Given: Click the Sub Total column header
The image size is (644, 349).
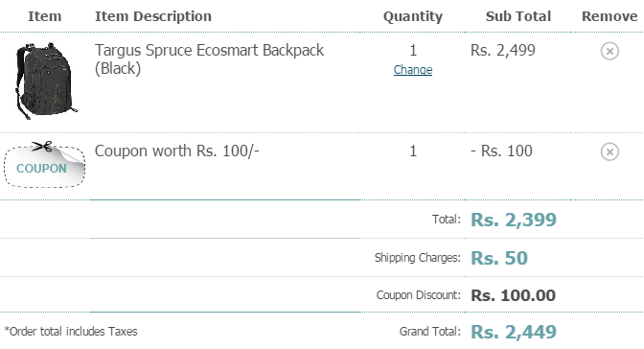Looking at the screenshot, I should [518, 16].
